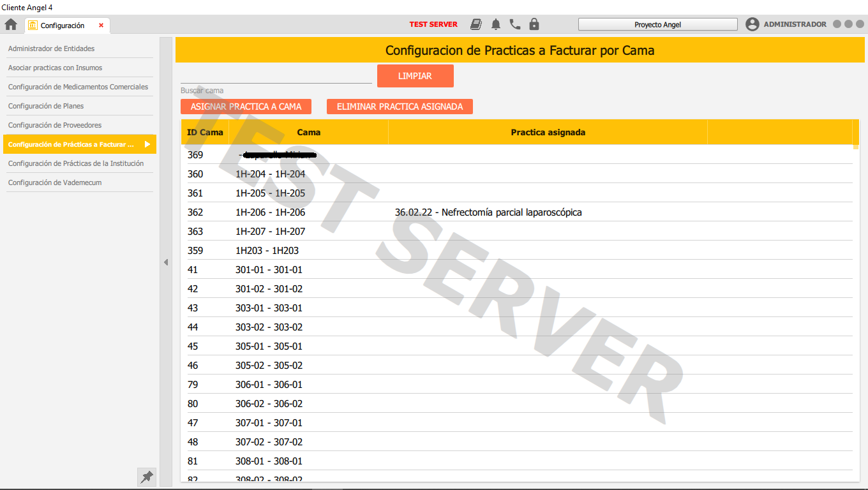This screenshot has width=868, height=490.
Task: Open Configuración de Medicamentos Comerciales
Action: point(80,87)
